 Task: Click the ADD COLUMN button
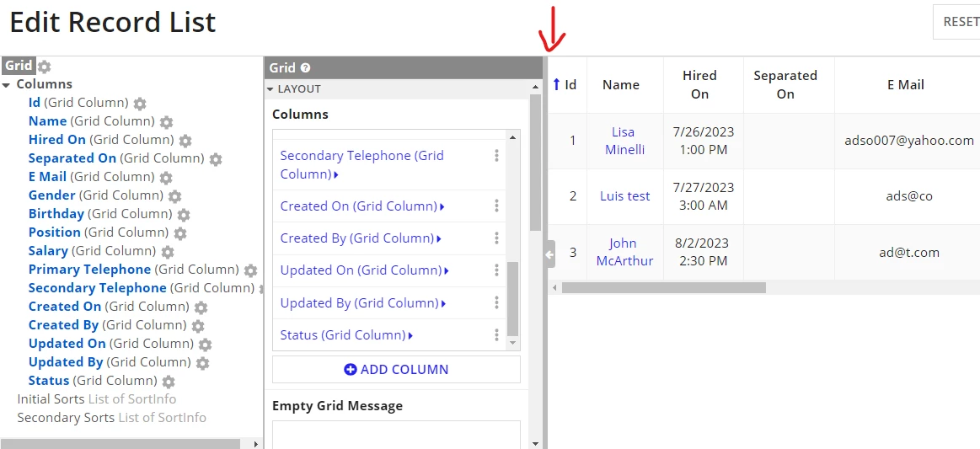(x=396, y=369)
